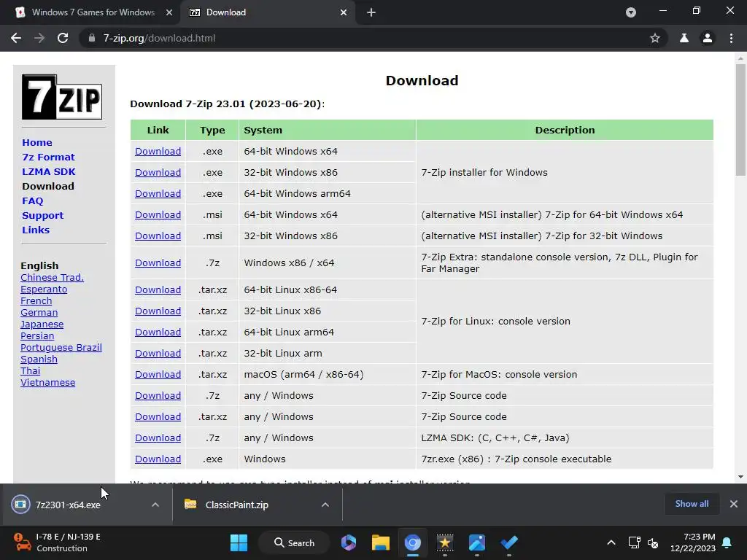This screenshot has height=560, width=747.
Task: Open LZMA SDK sidebar link
Action: (49, 171)
